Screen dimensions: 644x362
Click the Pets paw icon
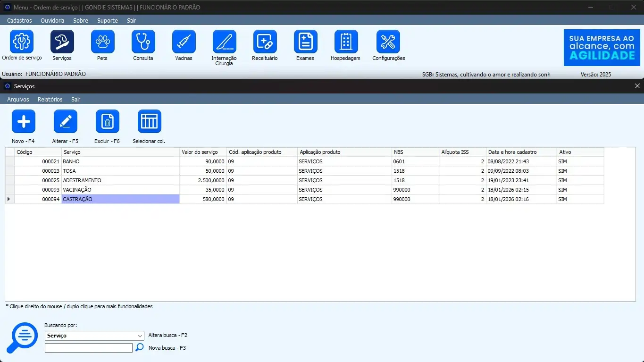102,42
